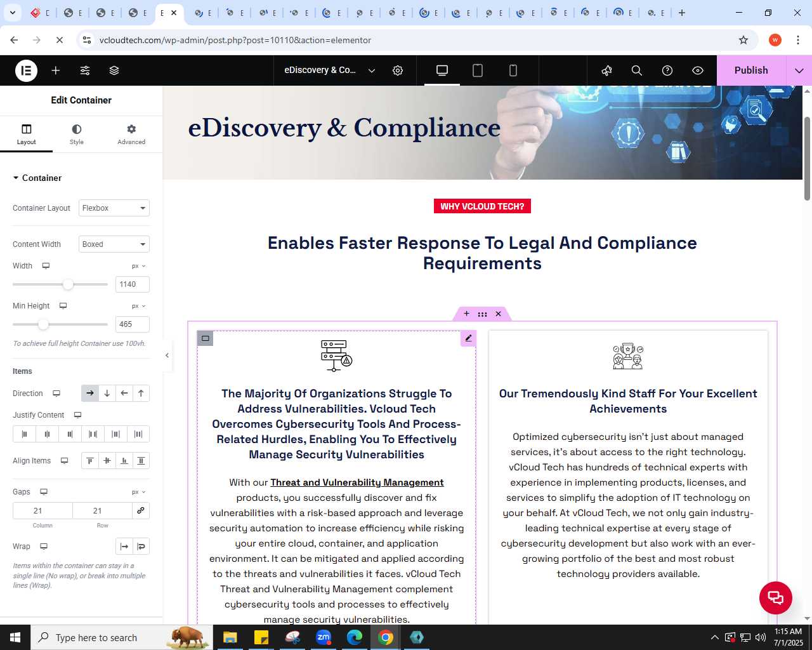
Task: Set Justify Content to Start
Action: point(24,434)
